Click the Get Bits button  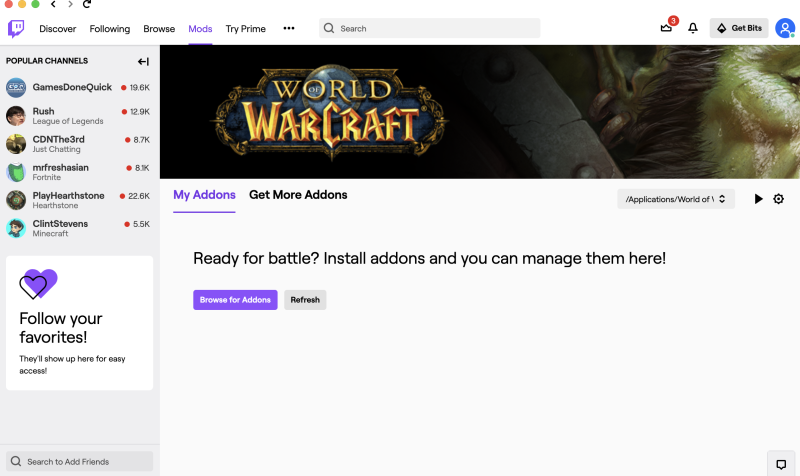click(739, 28)
